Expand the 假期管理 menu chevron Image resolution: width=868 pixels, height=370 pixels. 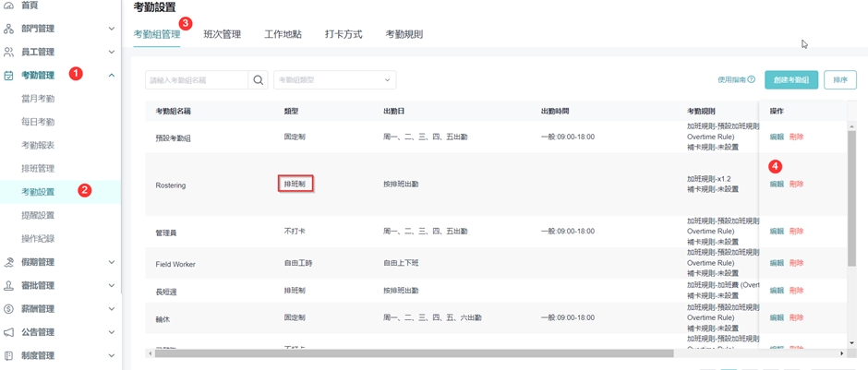click(x=112, y=262)
